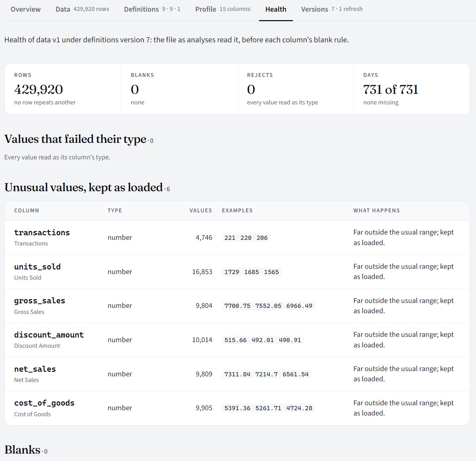
Task: Click the EXAMPLES table header
Action: [x=237, y=211]
